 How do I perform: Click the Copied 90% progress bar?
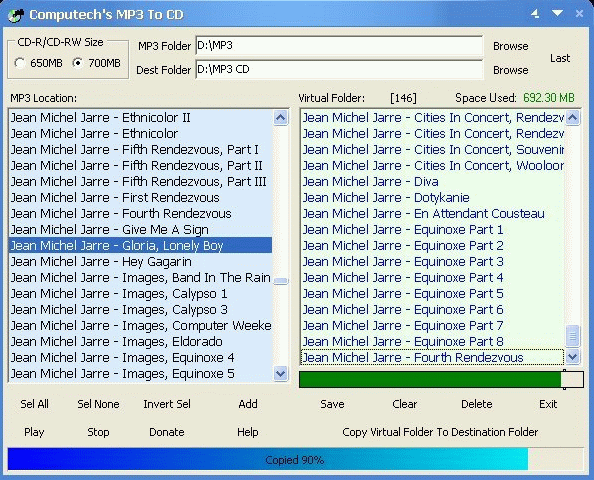pos(295,460)
